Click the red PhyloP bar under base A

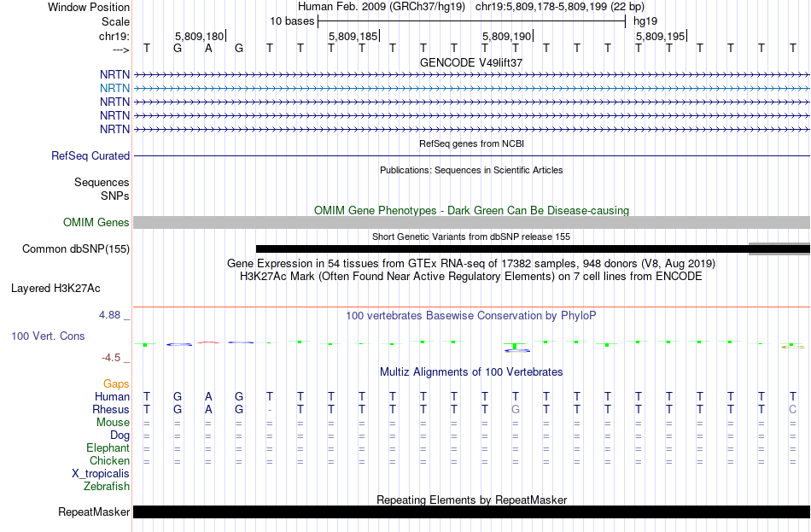(x=208, y=342)
